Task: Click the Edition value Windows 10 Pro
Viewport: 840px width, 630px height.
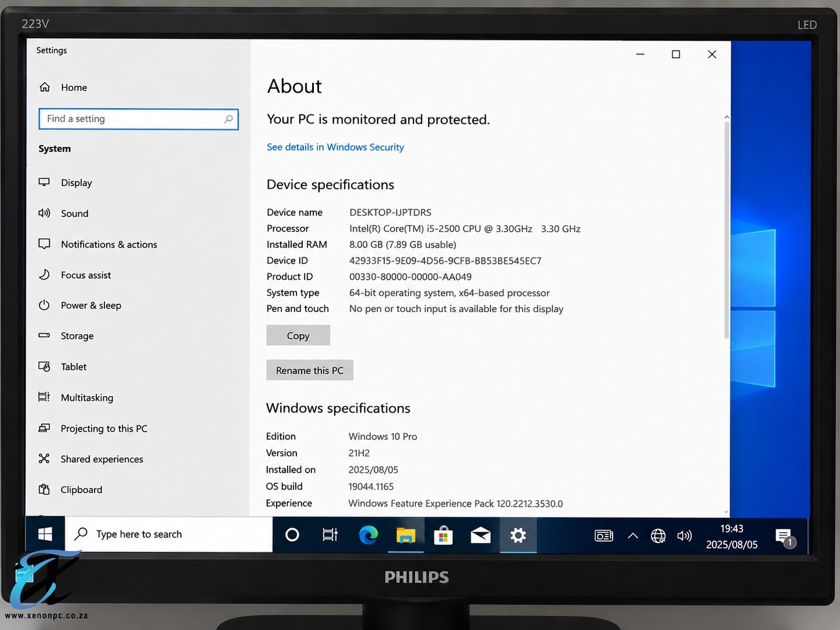Action: pos(383,436)
